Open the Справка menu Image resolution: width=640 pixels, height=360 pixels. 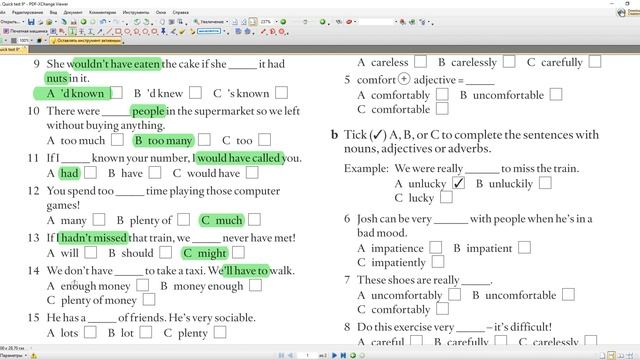pyautogui.click(x=180, y=13)
